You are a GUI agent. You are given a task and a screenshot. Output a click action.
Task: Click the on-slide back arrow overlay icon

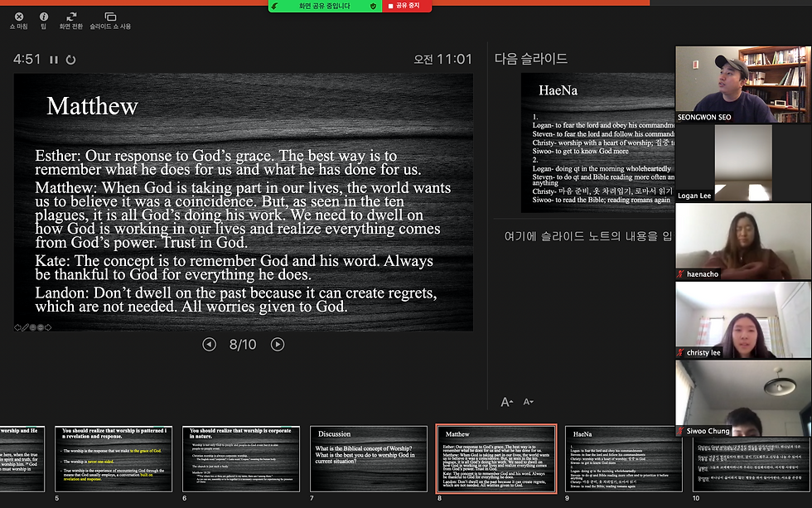coord(17,327)
